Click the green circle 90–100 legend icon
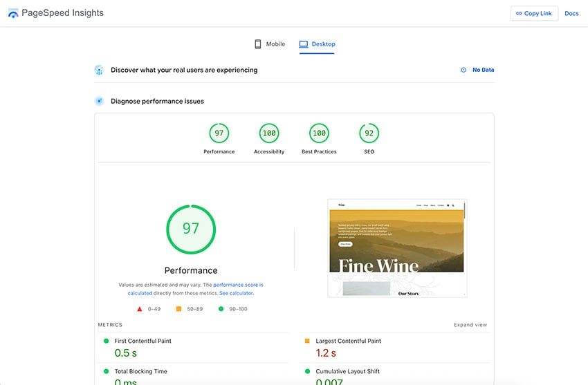Viewport: 588px width, 385px height. coord(221,309)
